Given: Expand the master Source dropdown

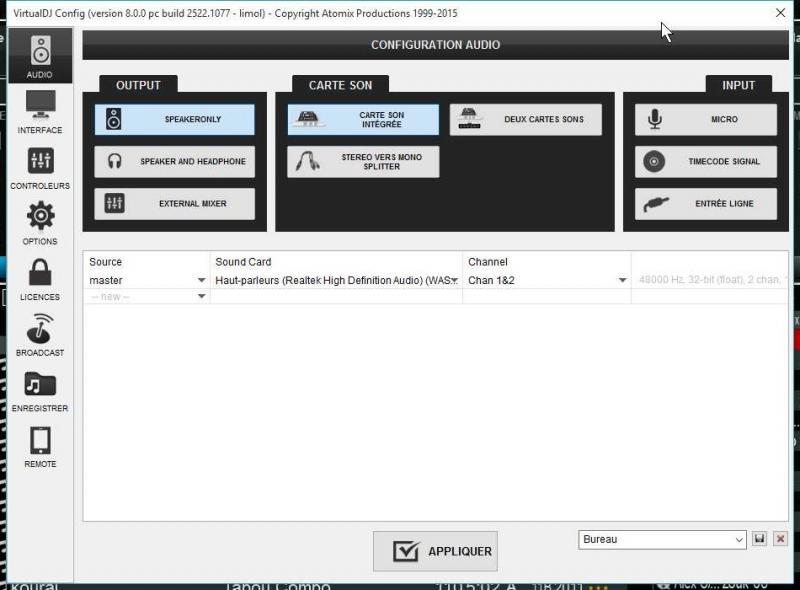Looking at the screenshot, I should pos(201,281).
